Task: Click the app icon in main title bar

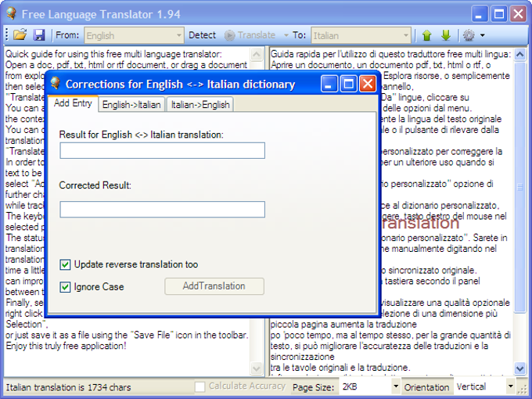Action: (x=11, y=13)
